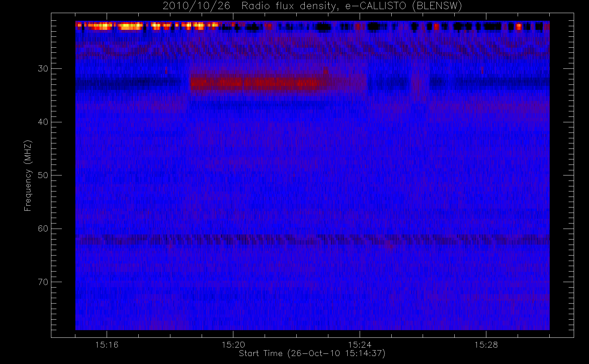
Task: Click the 30 MHz frequency tick label
Action: tap(43, 69)
